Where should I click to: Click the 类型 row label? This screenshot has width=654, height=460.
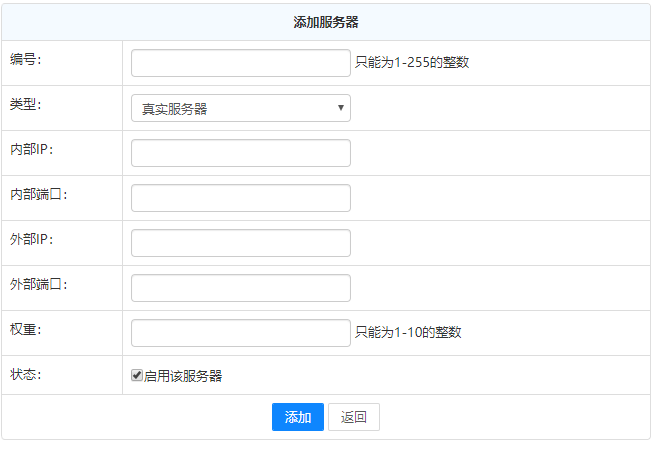(x=26, y=104)
